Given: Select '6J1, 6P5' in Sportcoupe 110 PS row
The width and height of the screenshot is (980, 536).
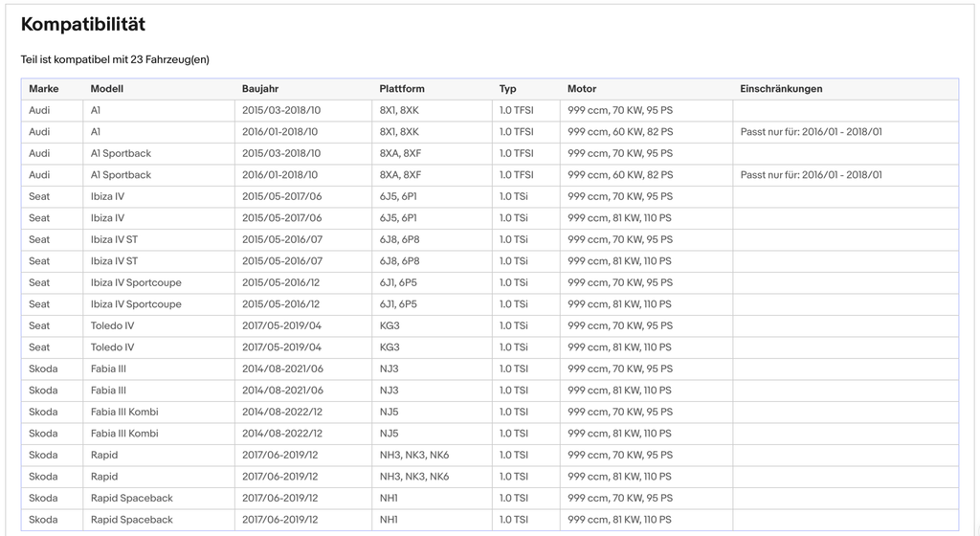Looking at the screenshot, I should [398, 304].
